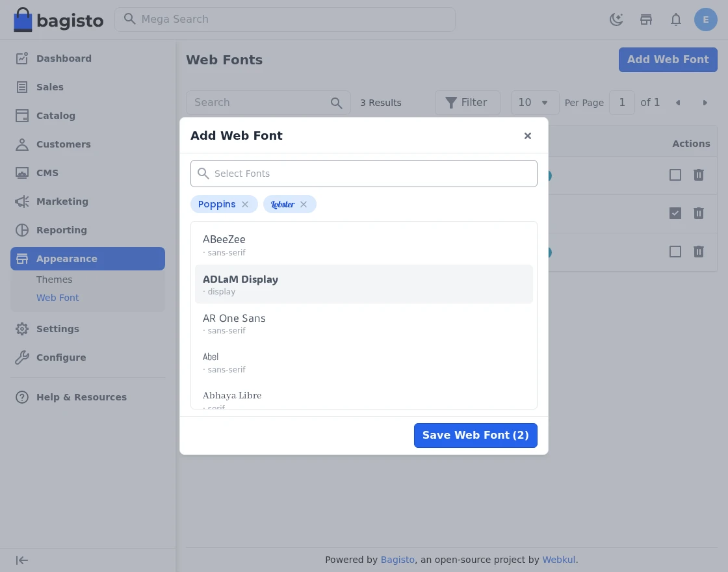This screenshot has width=728, height=572.
Task: Open notifications bell
Action: (675, 19)
